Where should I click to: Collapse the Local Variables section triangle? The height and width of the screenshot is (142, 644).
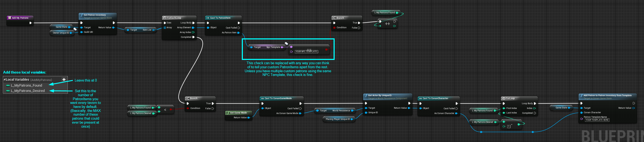[x=4, y=80]
